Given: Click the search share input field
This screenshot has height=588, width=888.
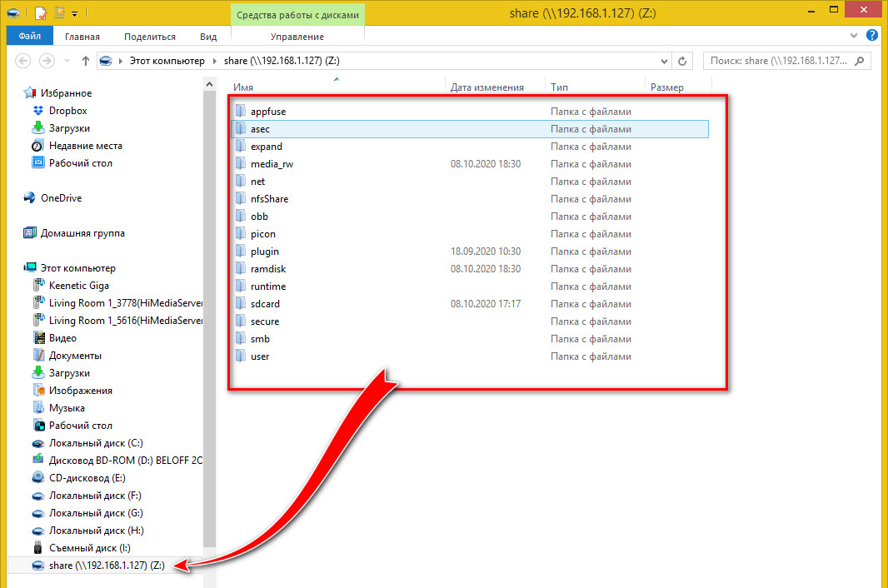Looking at the screenshot, I should click(x=786, y=61).
